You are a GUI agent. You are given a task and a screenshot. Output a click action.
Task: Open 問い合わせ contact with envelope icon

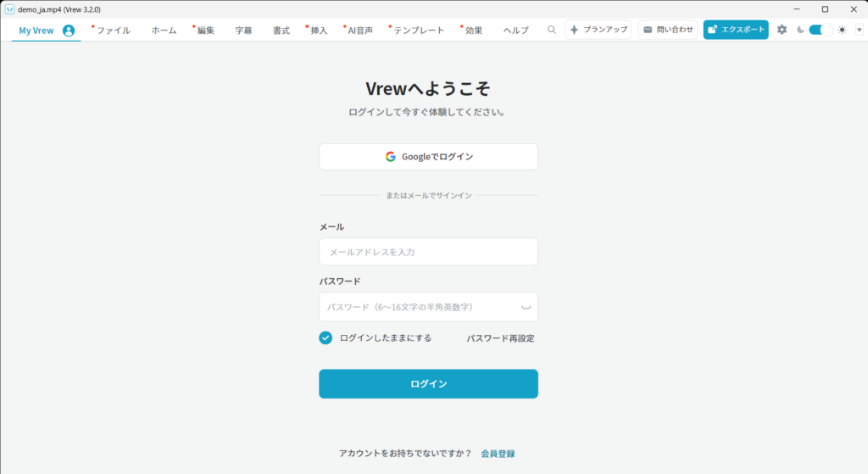pos(668,30)
